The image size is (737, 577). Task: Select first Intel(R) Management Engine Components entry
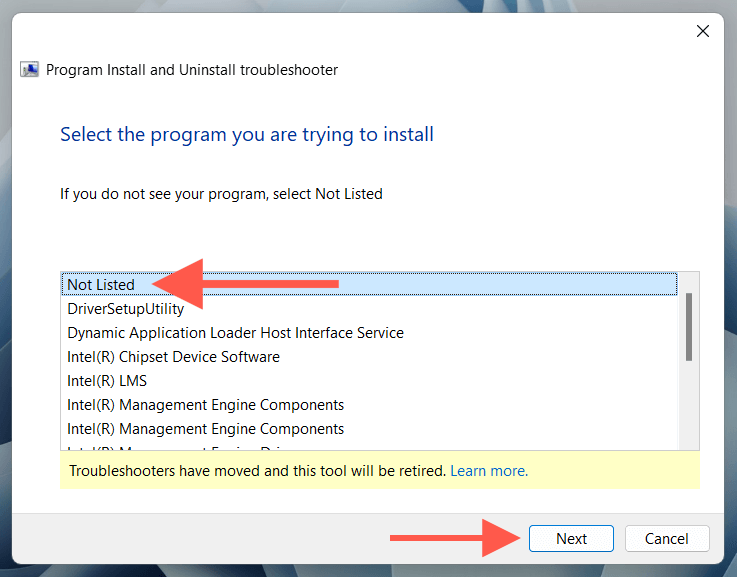(205, 405)
